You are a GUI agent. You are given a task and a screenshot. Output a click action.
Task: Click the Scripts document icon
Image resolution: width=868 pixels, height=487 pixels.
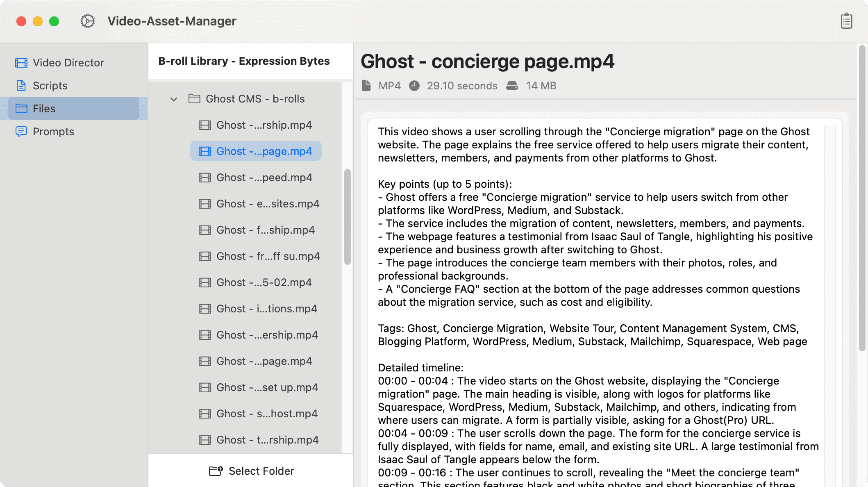21,86
